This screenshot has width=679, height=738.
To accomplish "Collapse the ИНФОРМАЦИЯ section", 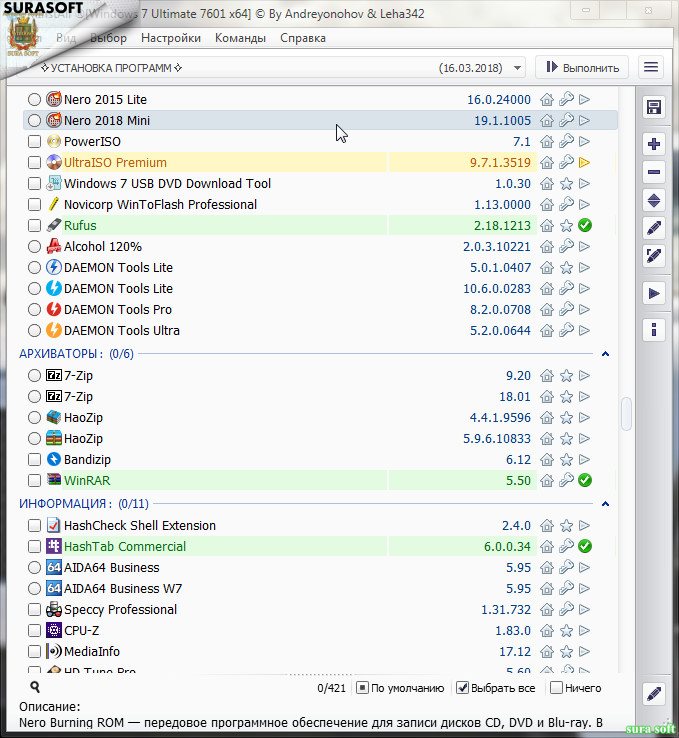I will click(606, 504).
